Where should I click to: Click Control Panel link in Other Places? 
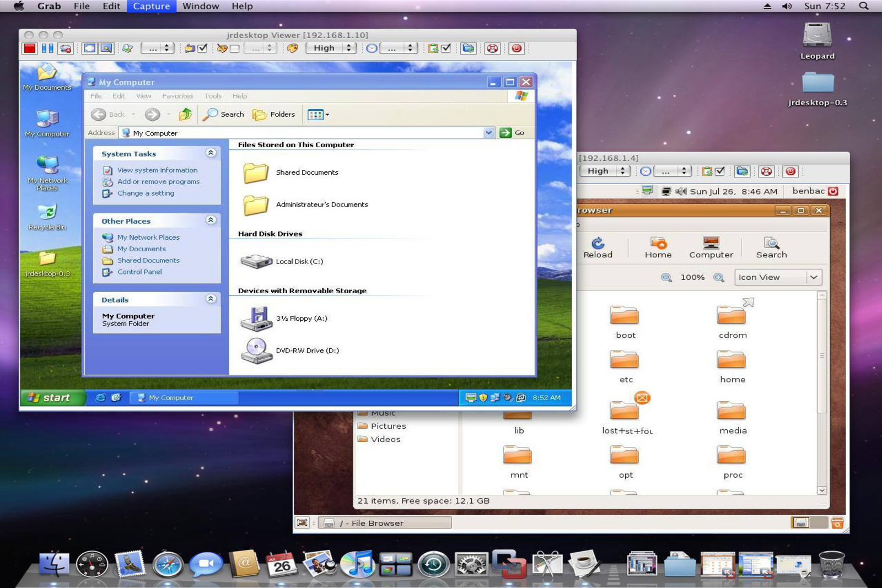coord(139,272)
